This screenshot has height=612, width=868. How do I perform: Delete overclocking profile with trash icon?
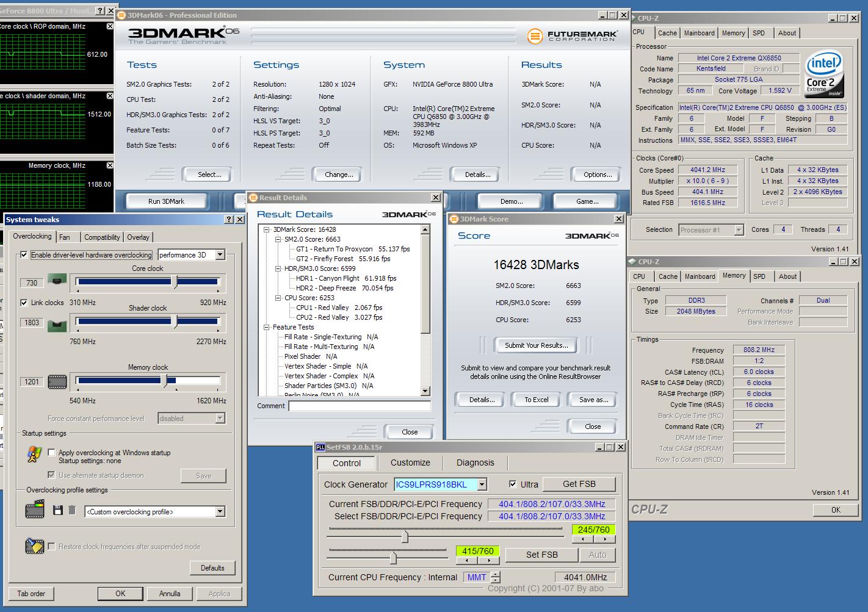(71, 510)
